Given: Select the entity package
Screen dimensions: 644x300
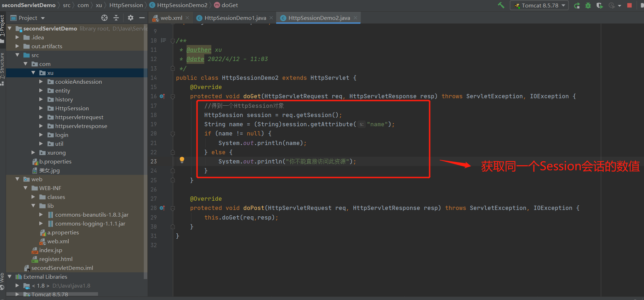Looking at the screenshot, I should point(63,90).
